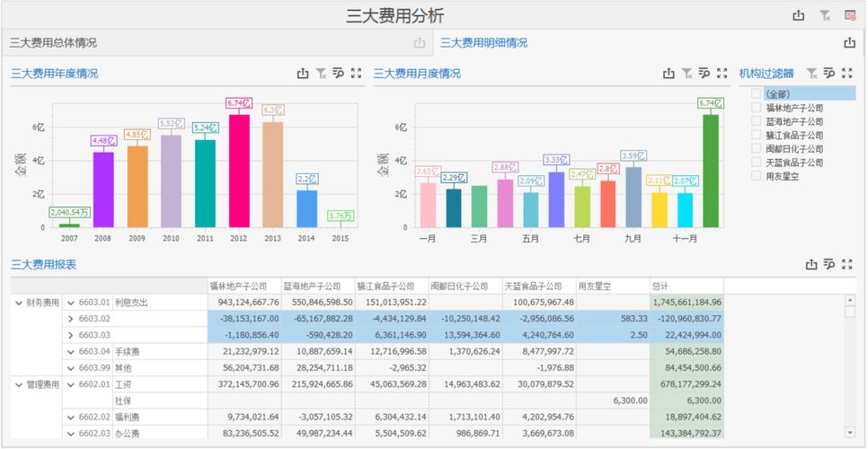This screenshot has width=868, height=449.
Task: Click the 总计 column header
Action: click(686, 286)
